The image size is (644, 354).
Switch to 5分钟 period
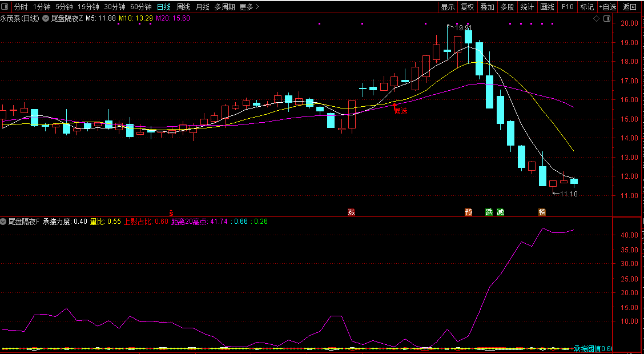tap(64, 7)
